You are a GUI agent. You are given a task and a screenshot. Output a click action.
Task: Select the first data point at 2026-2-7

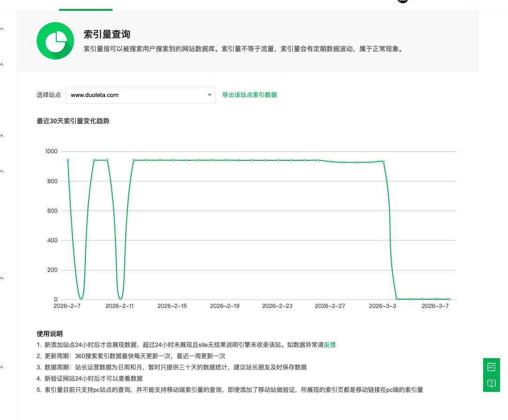[x=68, y=160]
